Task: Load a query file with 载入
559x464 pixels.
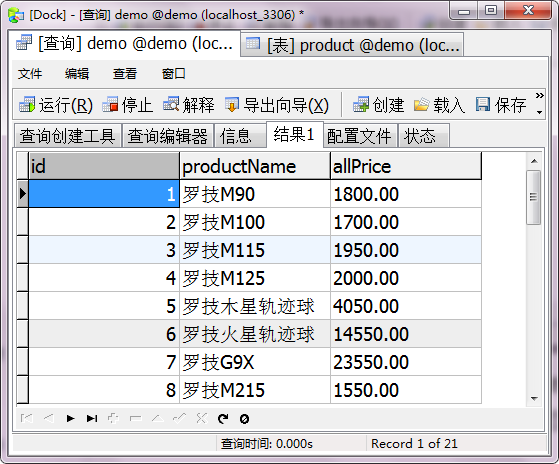Action: pos(440,105)
